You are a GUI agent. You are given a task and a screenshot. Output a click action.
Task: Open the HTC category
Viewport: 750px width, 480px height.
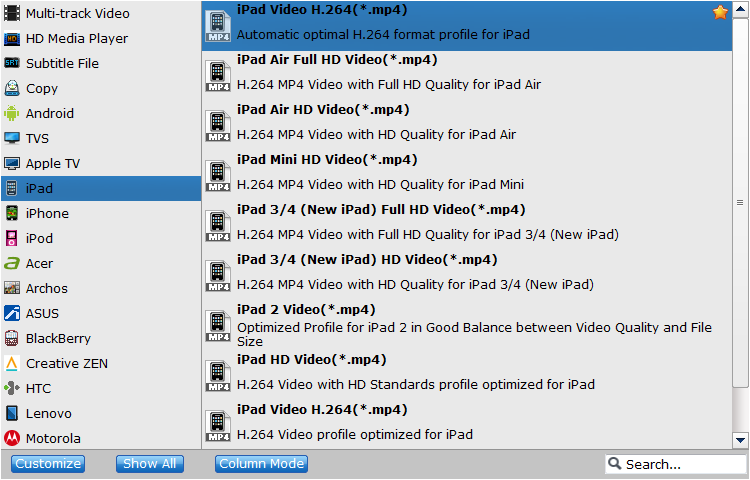[101, 388]
